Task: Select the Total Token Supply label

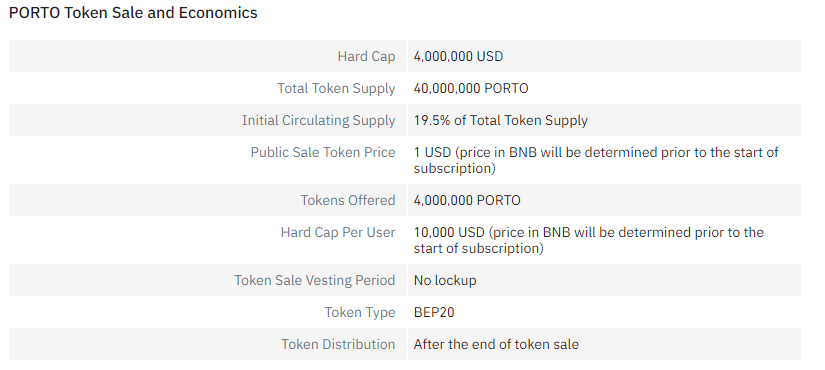Action: point(336,88)
